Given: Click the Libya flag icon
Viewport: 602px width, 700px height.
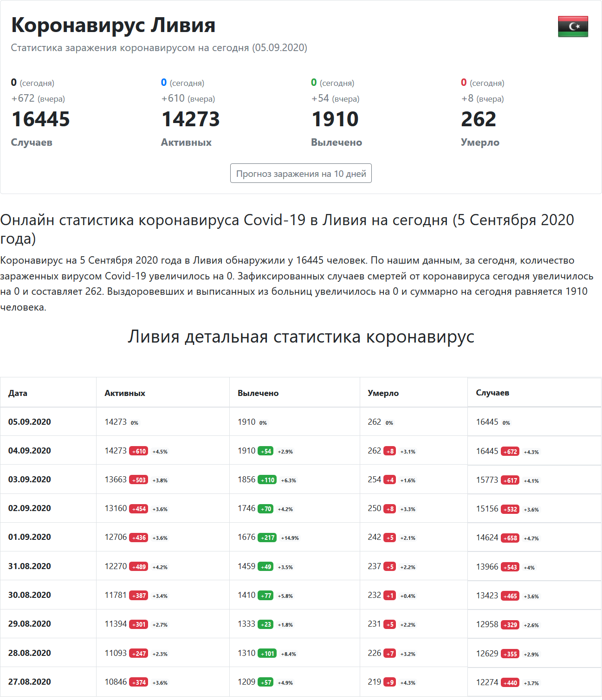Looking at the screenshot, I should click(573, 26).
